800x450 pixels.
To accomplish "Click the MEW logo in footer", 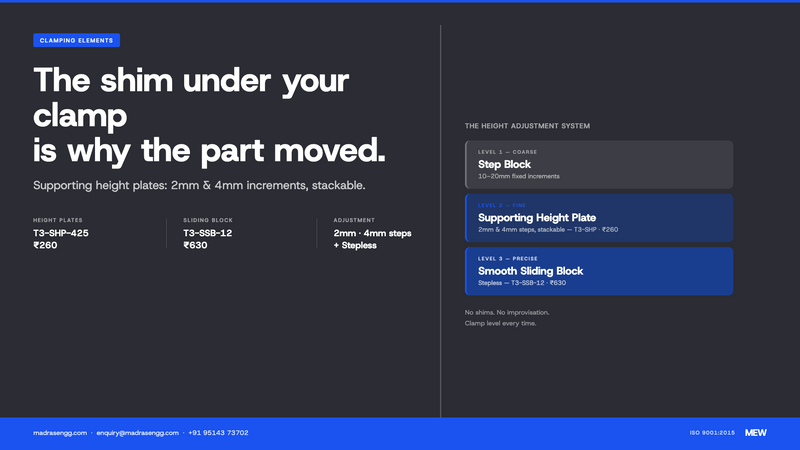I will 756,433.
